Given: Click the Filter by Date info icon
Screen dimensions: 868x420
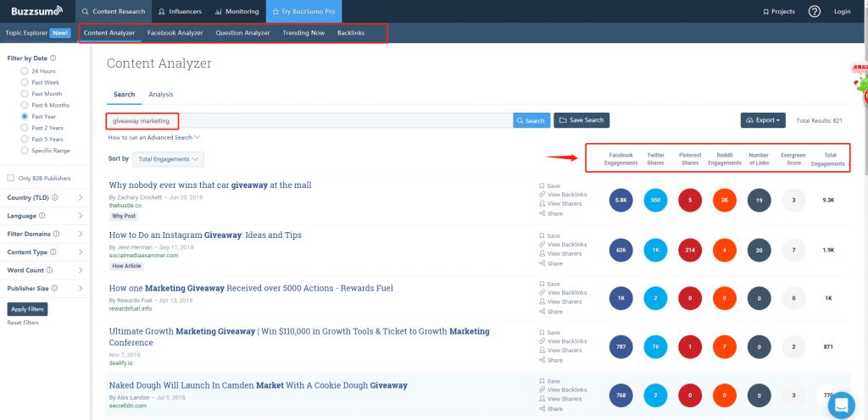Looking at the screenshot, I should (x=53, y=58).
